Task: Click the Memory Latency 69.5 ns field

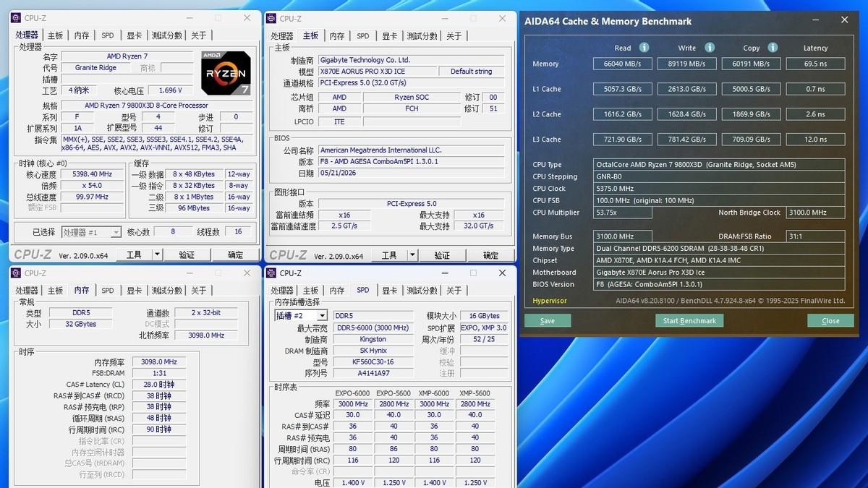Action: pos(815,64)
